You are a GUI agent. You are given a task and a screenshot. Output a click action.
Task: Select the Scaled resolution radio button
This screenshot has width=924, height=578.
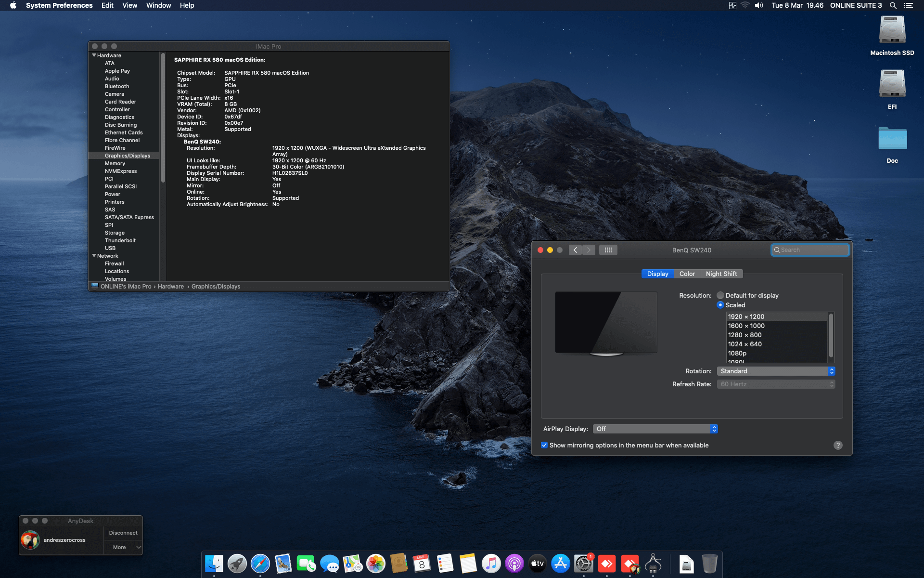pyautogui.click(x=720, y=305)
